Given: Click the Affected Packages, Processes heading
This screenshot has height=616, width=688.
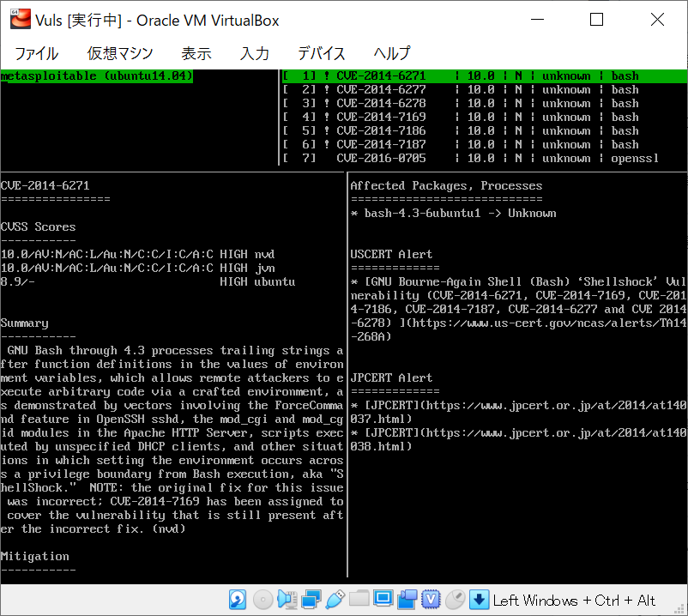Looking at the screenshot, I should [x=446, y=185].
